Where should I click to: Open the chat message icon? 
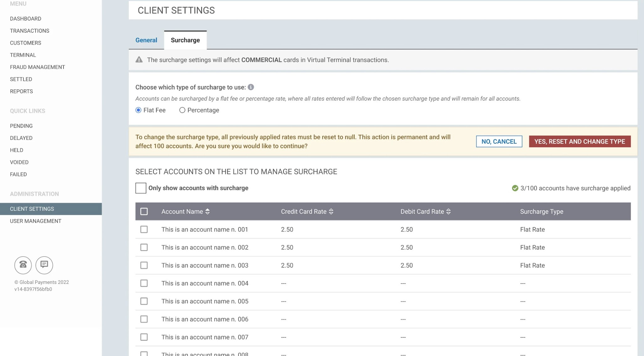tap(44, 265)
